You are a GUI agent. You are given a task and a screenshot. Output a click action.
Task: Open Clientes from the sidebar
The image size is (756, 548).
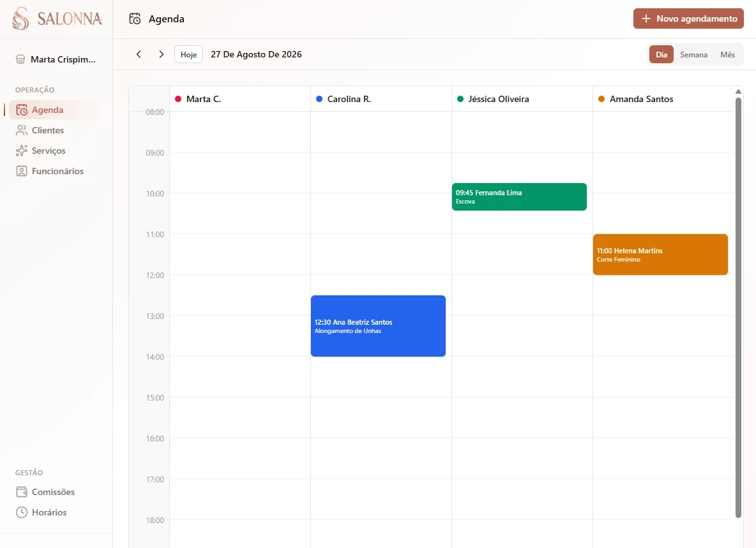click(54, 130)
